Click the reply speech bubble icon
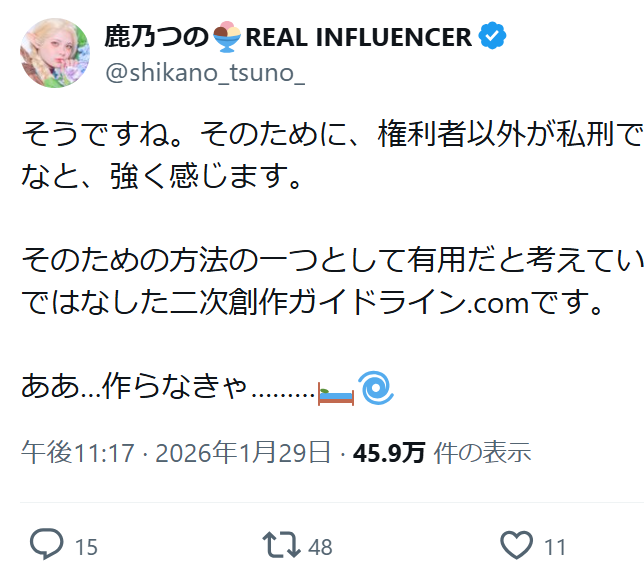Viewport: 644px width, 575px height. pos(46,545)
